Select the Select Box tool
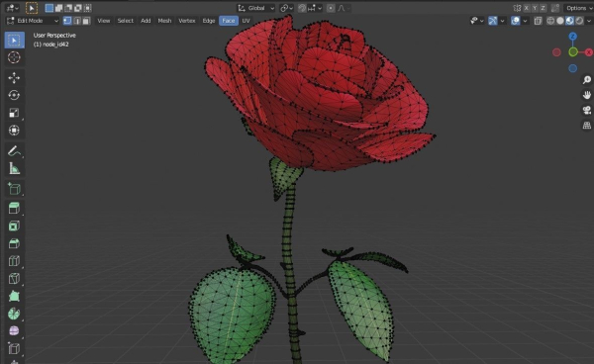Viewport: 594px width, 364px height. 15,41
